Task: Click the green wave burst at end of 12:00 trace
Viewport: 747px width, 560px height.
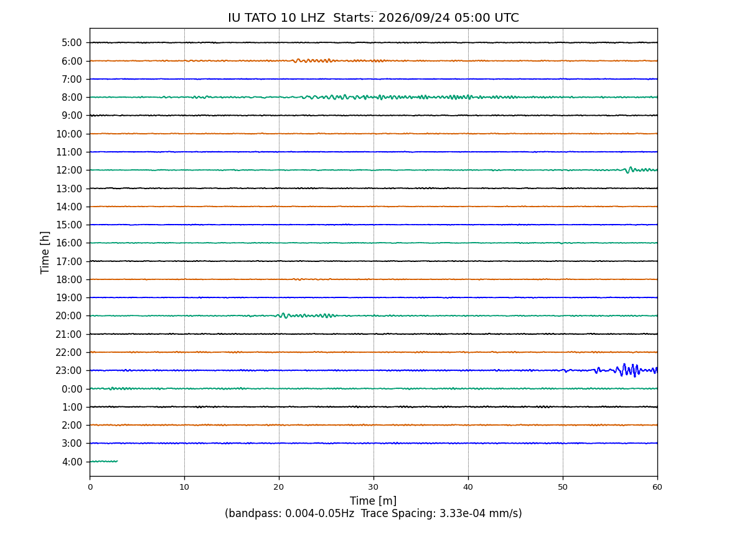Action: tap(639, 169)
